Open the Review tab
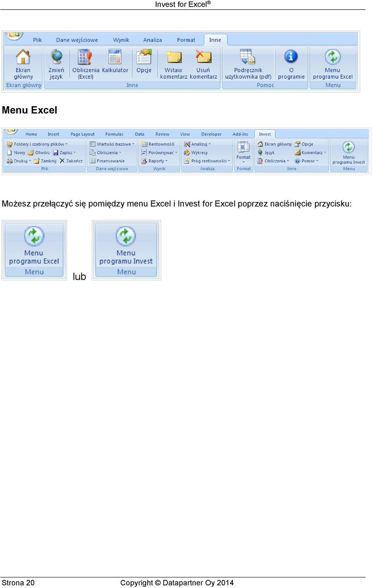Viewport: 372px width, 588px height. 162,134
